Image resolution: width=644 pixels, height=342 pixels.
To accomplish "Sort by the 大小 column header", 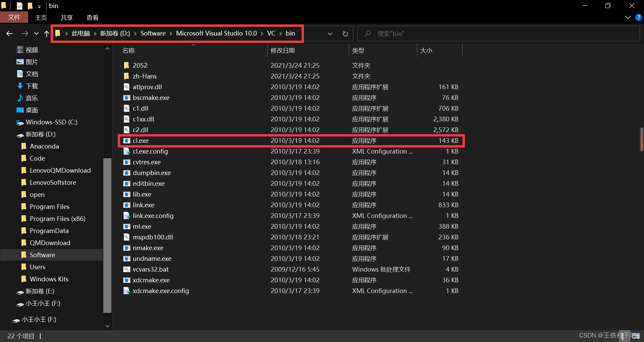I will click(426, 51).
